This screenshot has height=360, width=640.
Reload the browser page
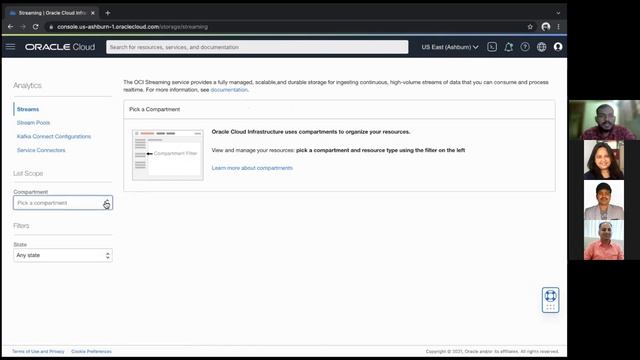(x=36, y=27)
